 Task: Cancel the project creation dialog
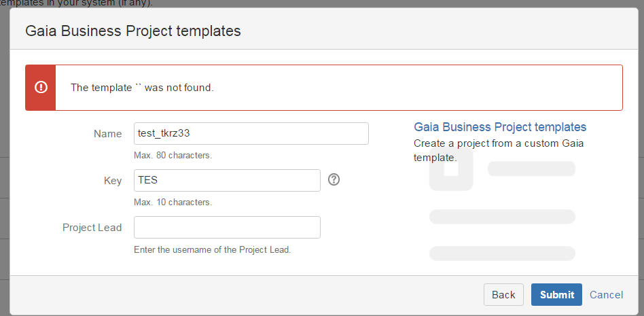pos(606,295)
